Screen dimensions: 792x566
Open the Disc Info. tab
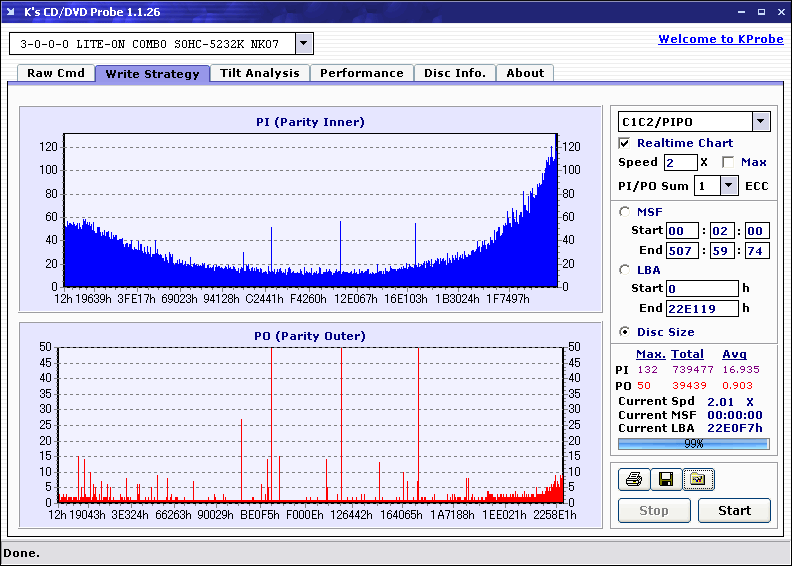(x=455, y=73)
